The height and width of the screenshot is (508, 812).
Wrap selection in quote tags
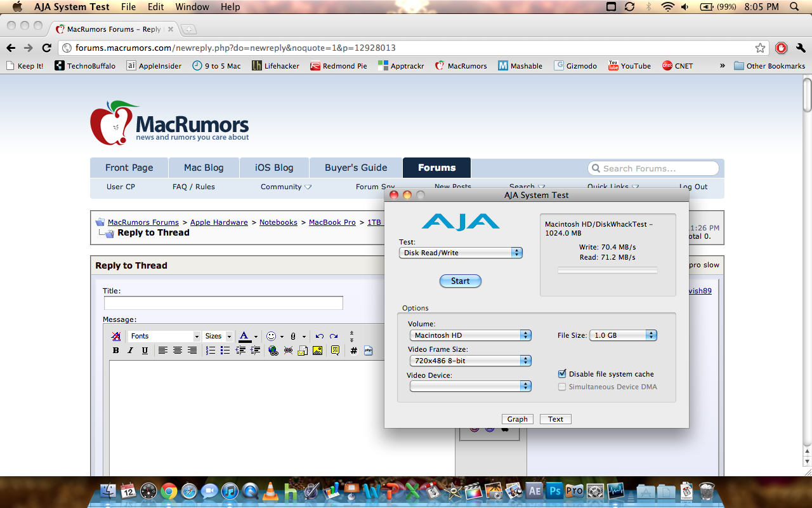click(335, 351)
